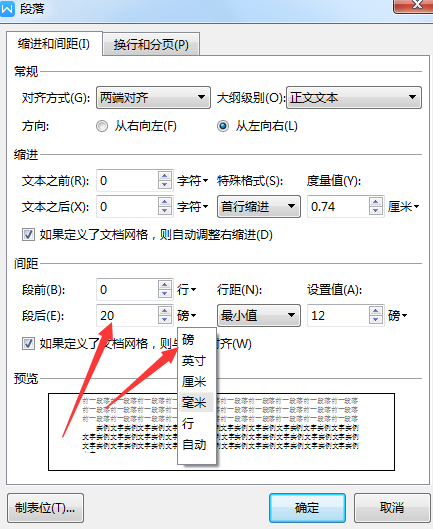Decrease 设置值 with down spinner arrow

pos(376,319)
